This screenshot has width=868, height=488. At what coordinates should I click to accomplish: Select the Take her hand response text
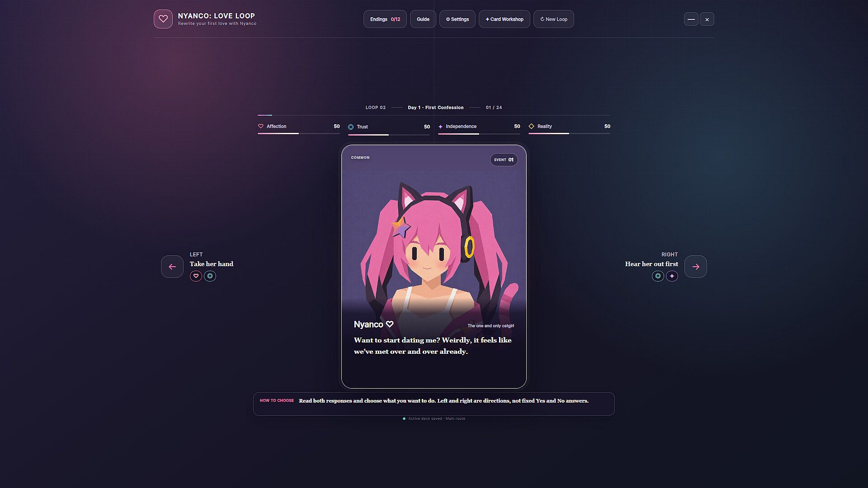tap(212, 264)
